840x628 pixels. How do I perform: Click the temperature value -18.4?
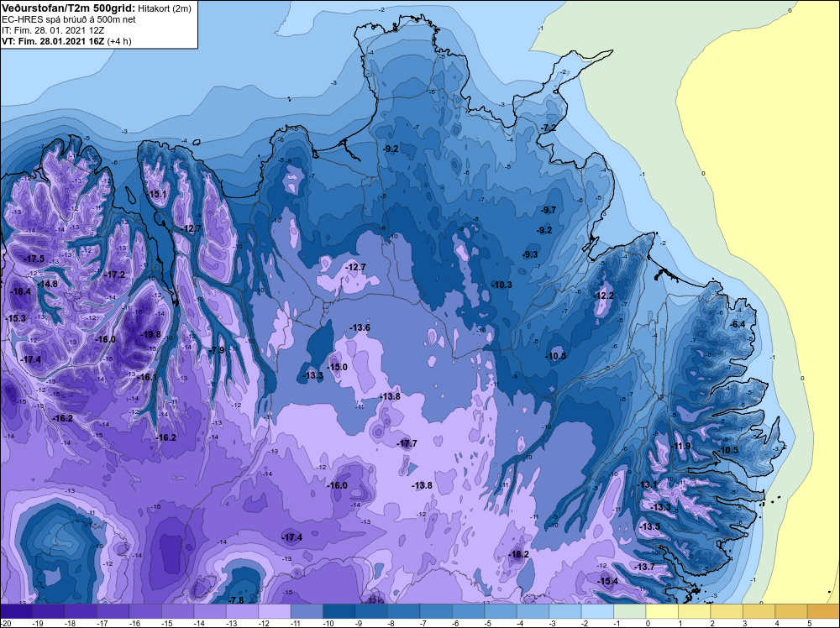click(20, 292)
